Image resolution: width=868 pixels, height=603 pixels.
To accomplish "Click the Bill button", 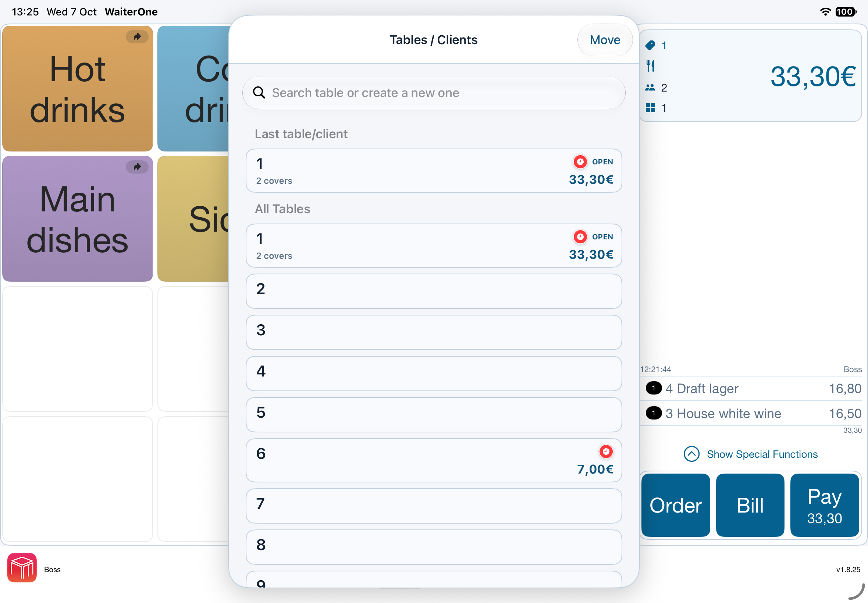I will [x=750, y=505].
